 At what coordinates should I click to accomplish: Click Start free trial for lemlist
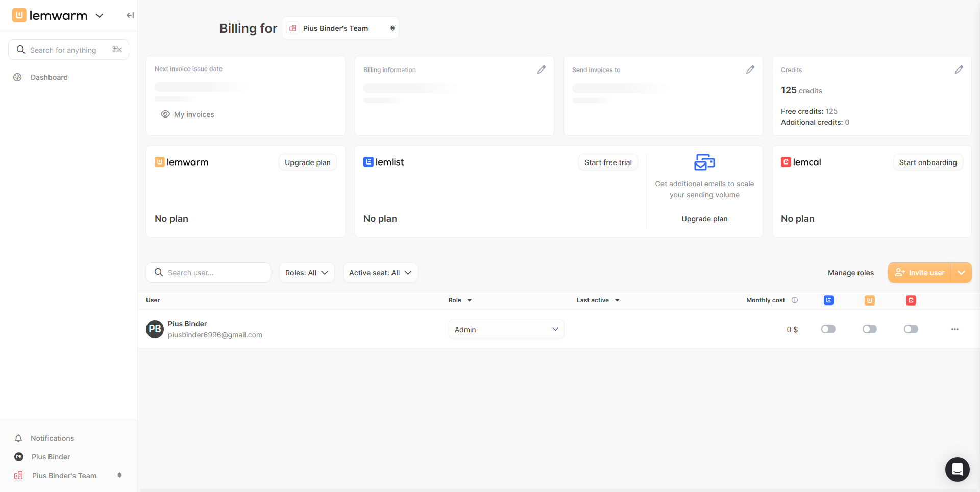coord(607,162)
